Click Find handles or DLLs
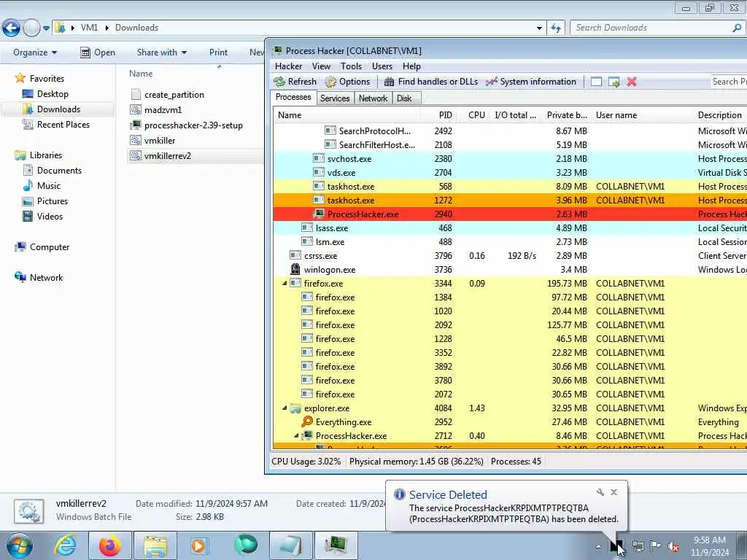 pos(430,82)
